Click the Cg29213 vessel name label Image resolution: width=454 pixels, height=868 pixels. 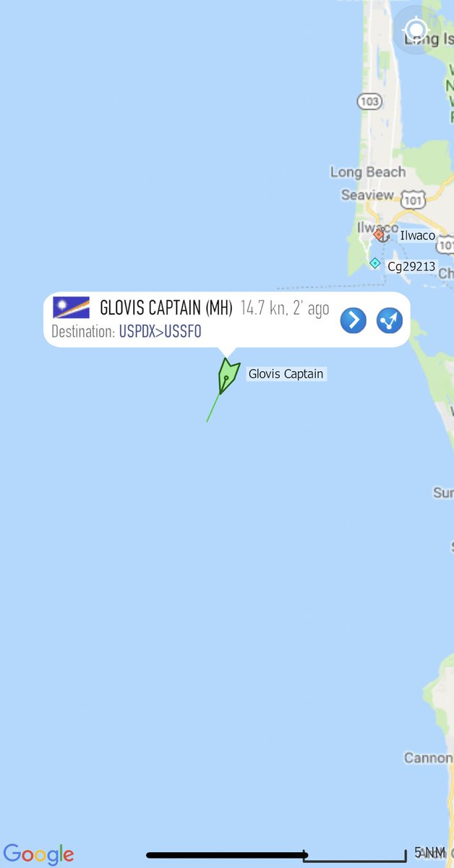pyautogui.click(x=411, y=266)
